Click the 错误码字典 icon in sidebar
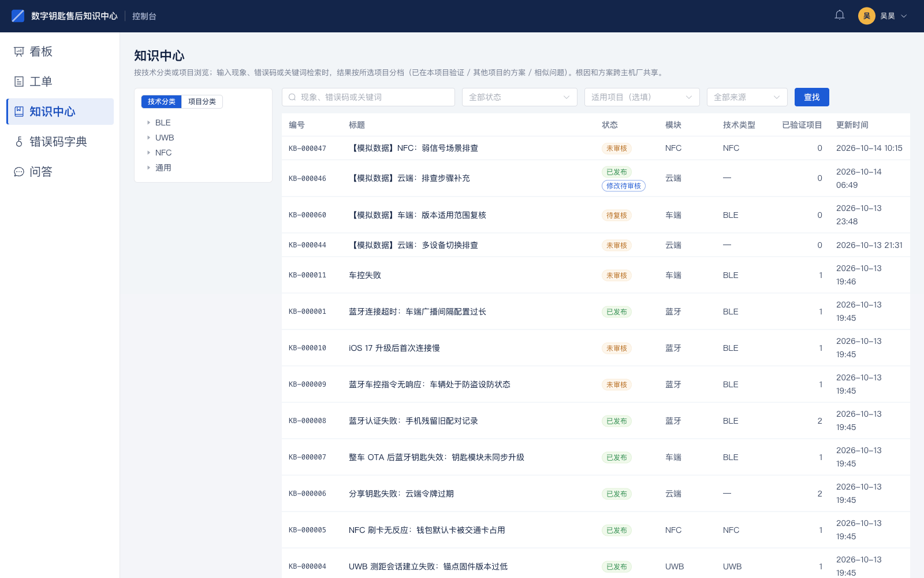The width and height of the screenshot is (924, 578). (19, 142)
